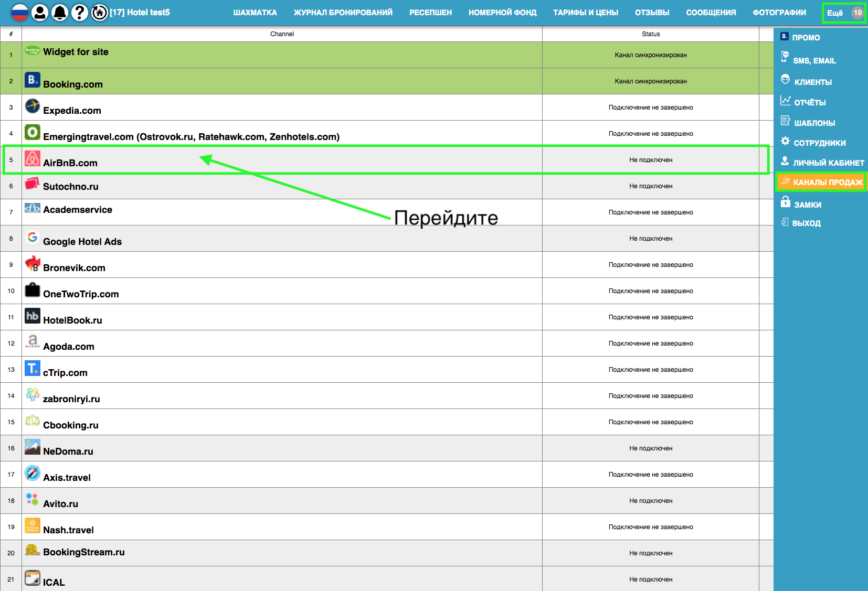Open the ШАХМАТКА menu tab
This screenshot has width=868, height=591.
(x=255, y=13)
